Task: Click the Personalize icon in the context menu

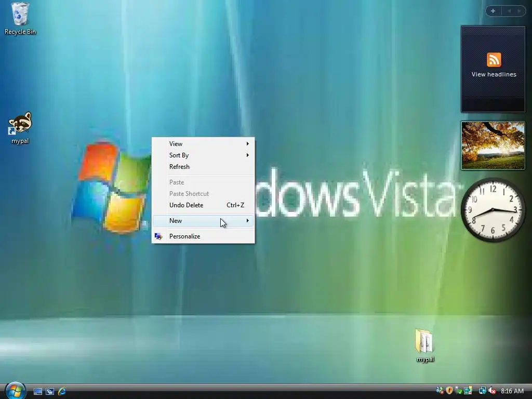Action: click(158, 236)
